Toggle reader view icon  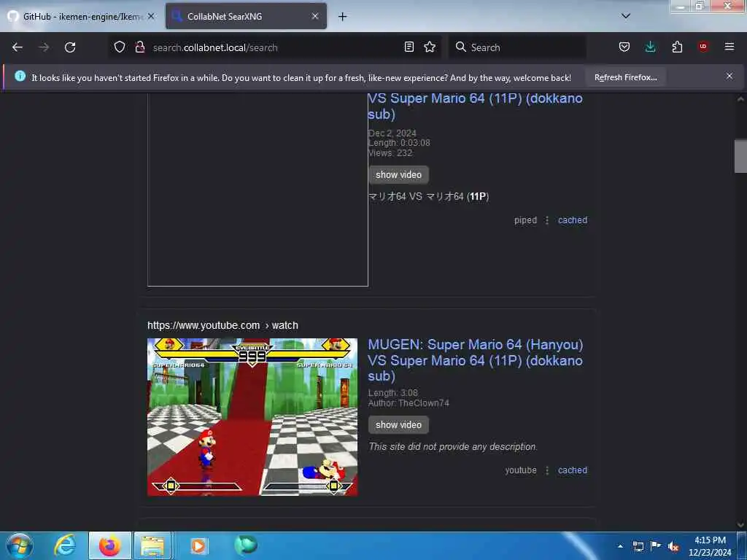coord(409,47)
